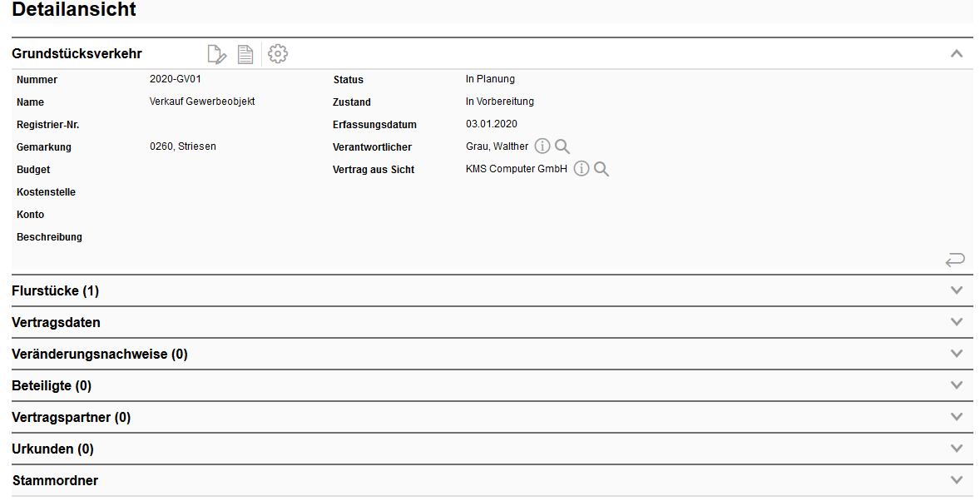Click the return arrow icon at panel bottom
This screenshot has height=501, width=980.
click(x=955, y=260)
